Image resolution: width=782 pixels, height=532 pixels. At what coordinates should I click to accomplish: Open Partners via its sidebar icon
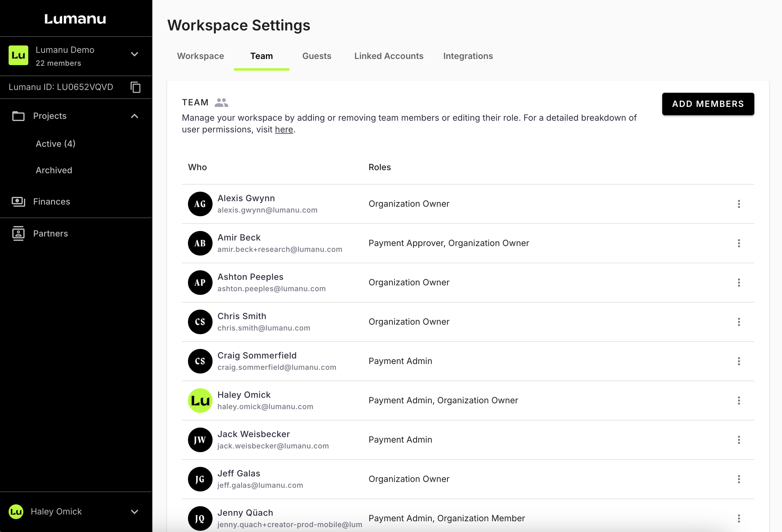tap(18, 233)
